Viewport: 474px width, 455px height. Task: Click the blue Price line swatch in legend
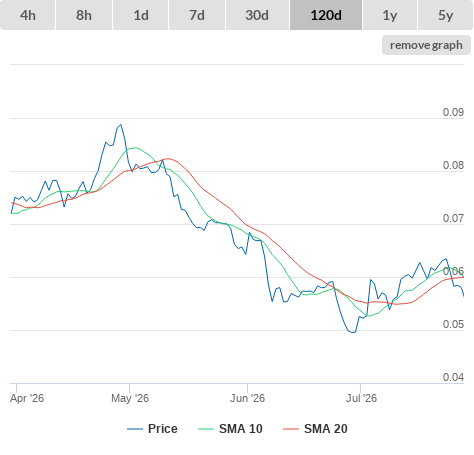(135, 429)
